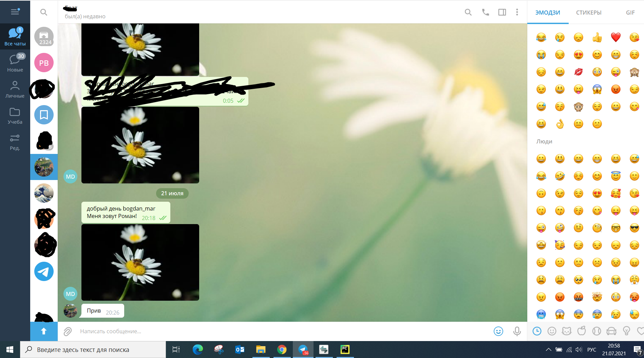This screenshot has height=358, width=644.
Task: Click the Прив message bubble
Action: coord(102,311)
